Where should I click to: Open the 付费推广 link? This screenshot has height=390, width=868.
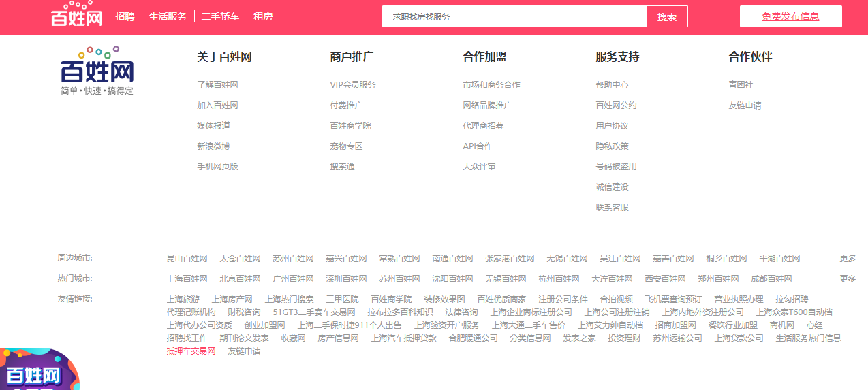point(346,105)
